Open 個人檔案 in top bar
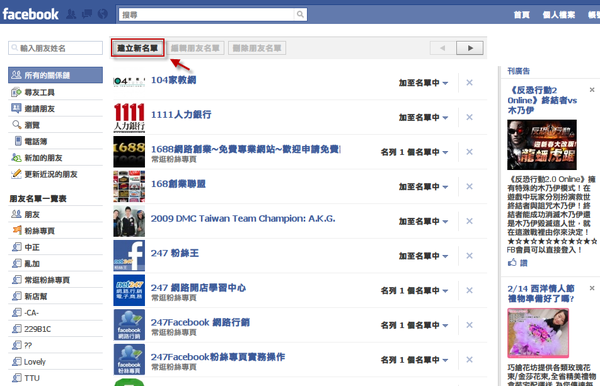Image resolution: width=600 pixels, height=386 pixels. 559,15
